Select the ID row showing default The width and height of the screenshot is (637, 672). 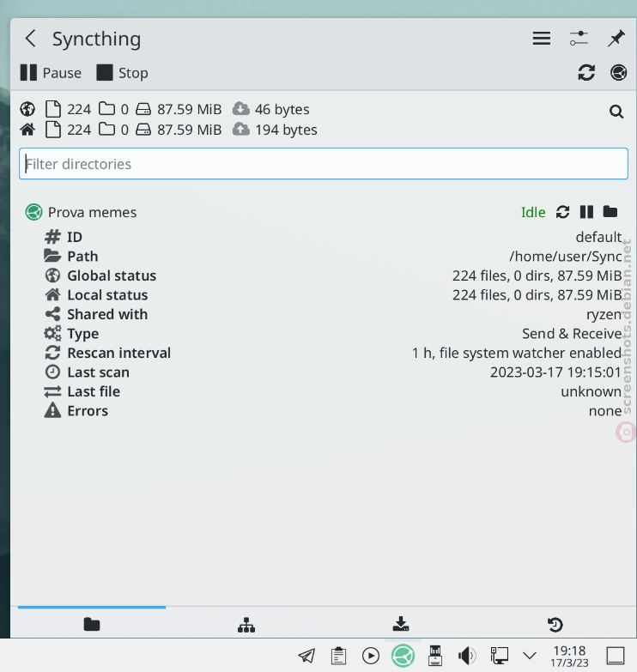(x=332, y=237)
